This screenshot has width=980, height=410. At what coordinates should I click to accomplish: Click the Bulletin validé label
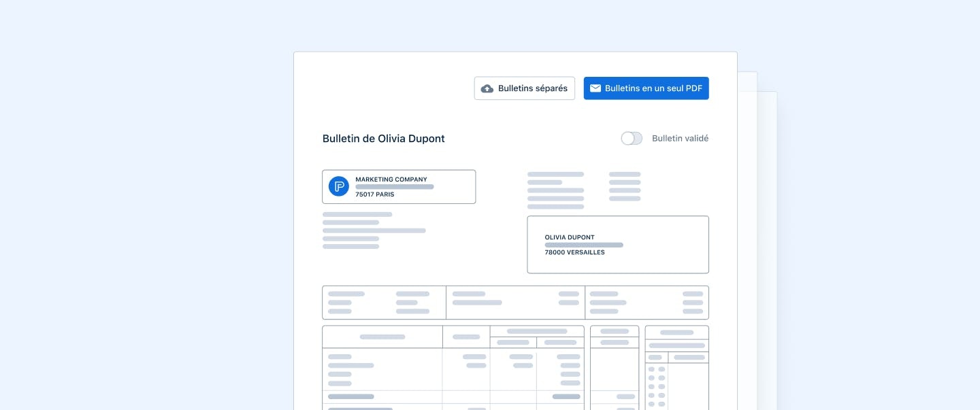click(680, 138)
